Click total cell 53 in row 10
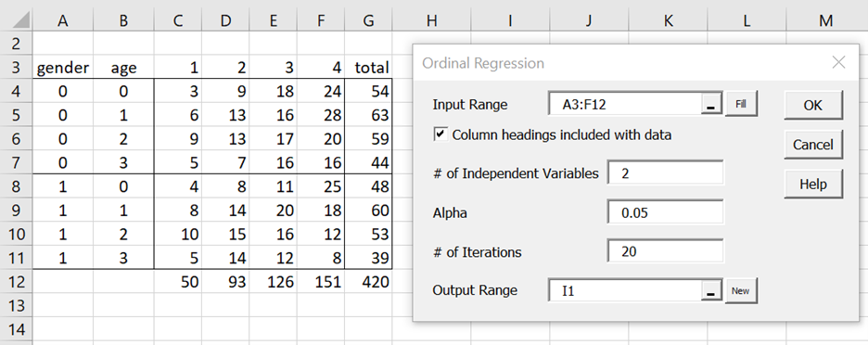This screenshot has height=345, width=868. pyautogui.click(x=368, y=234)
